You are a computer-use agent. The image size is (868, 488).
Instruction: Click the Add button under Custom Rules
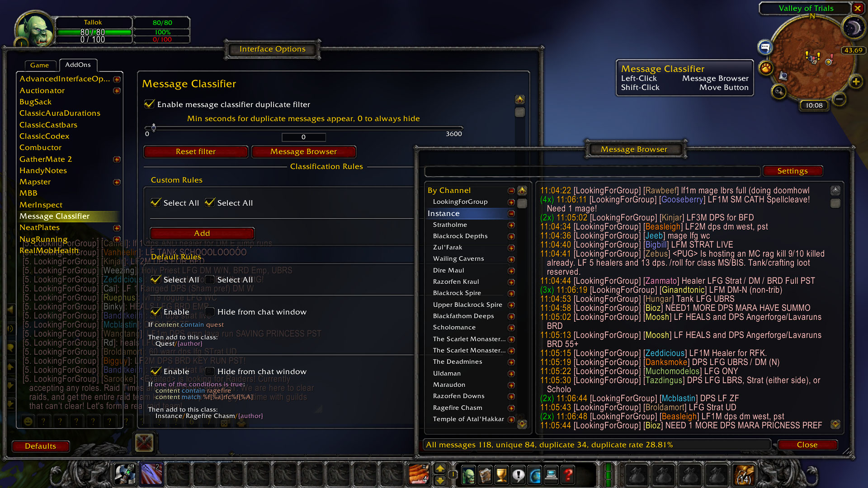coord(202,233)
